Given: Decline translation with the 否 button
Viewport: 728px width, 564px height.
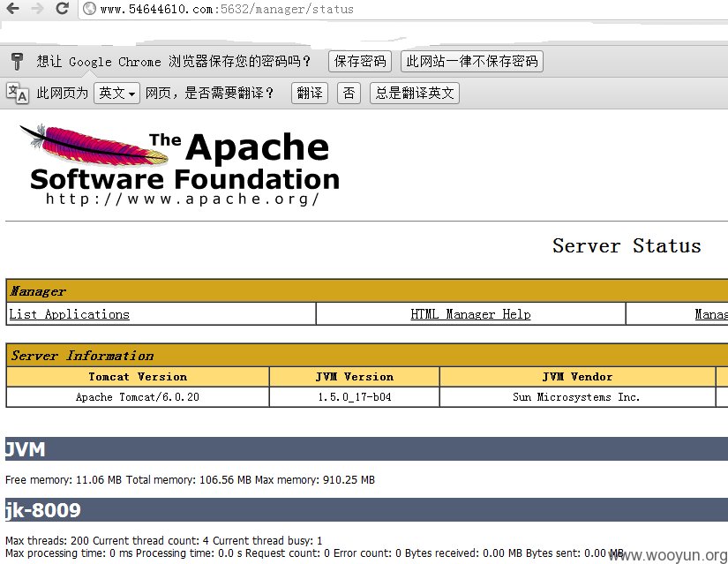Looking at the screenshot, I should [349, 93].
